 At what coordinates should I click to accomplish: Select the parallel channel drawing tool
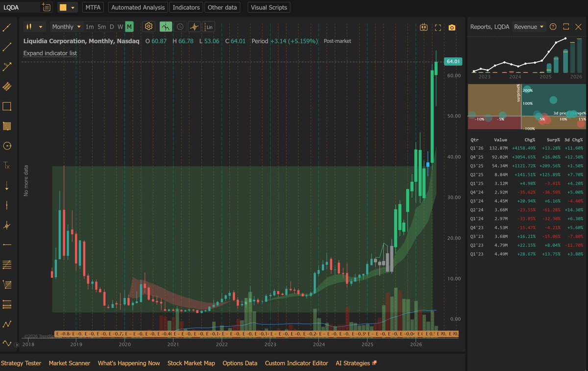7,86
